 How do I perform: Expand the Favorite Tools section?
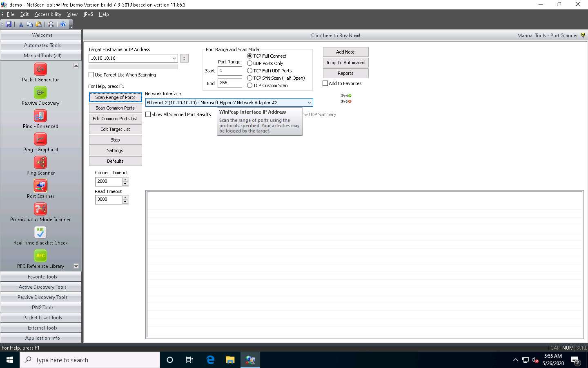41,277
